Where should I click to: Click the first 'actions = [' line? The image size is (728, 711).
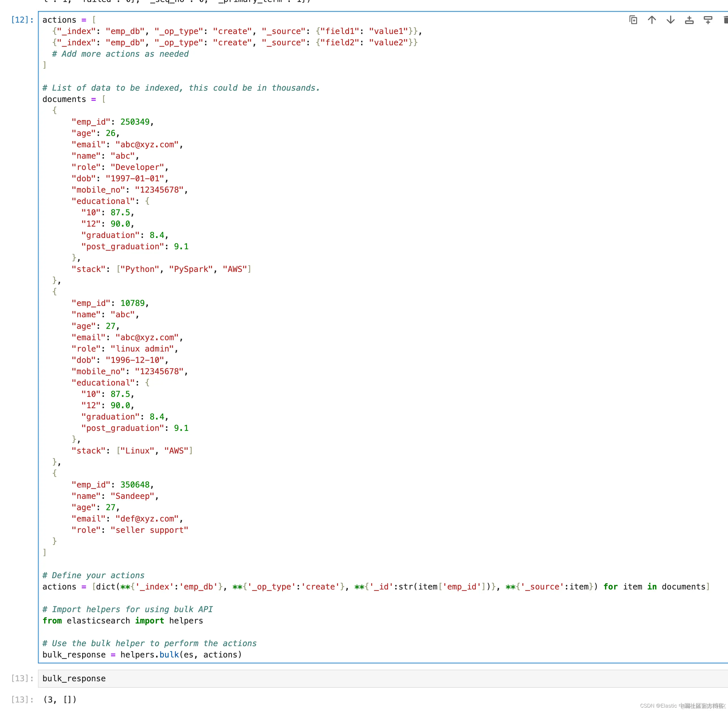coord(69,20)
